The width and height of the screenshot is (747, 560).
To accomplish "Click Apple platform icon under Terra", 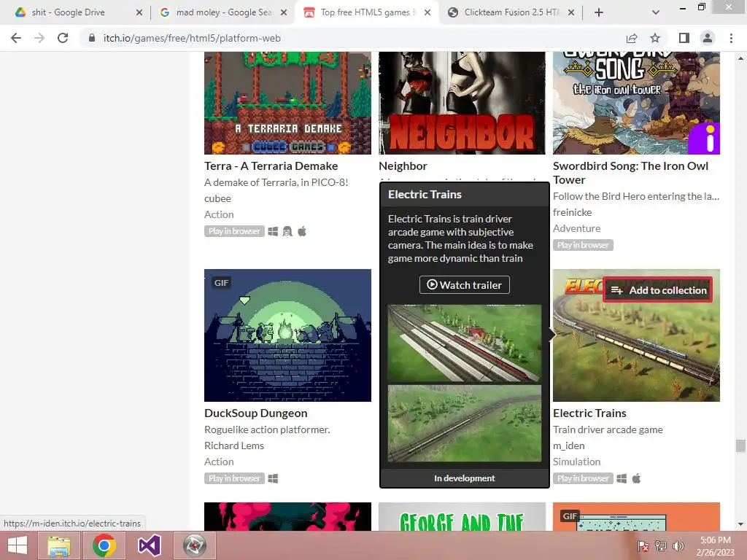I will pyautogui.click(x=302, y=231).
